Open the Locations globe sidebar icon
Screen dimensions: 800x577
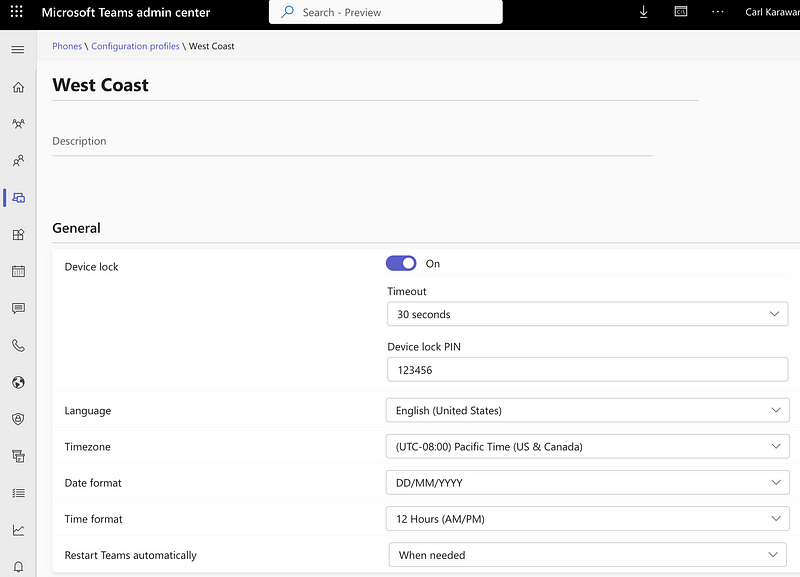pyautogui.click(x=18, y=382)
